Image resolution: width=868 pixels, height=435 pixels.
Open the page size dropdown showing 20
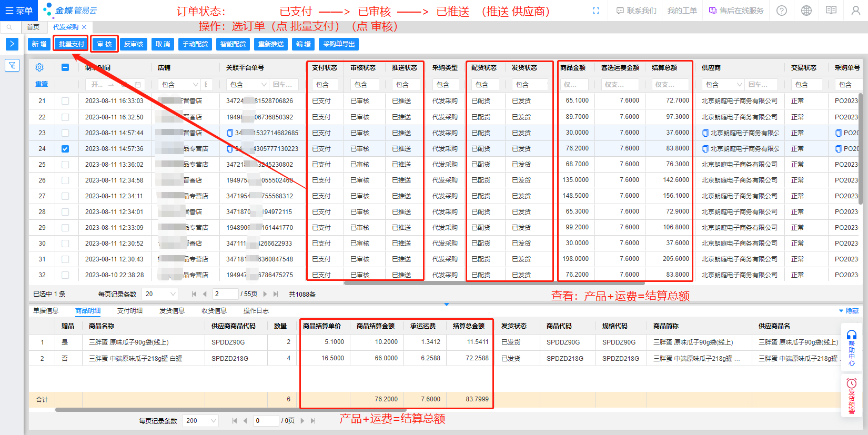pyautogui.click(x=160, y=294)
